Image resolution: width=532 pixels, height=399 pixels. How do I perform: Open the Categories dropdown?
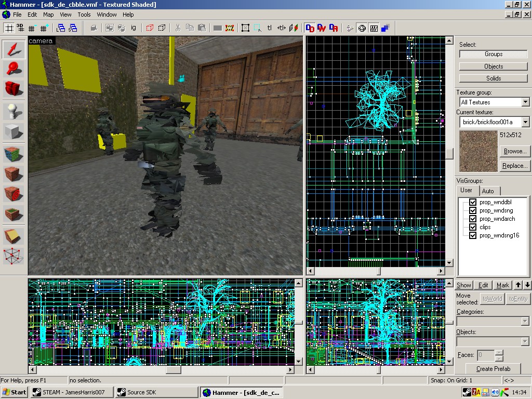tap(525, 321)
